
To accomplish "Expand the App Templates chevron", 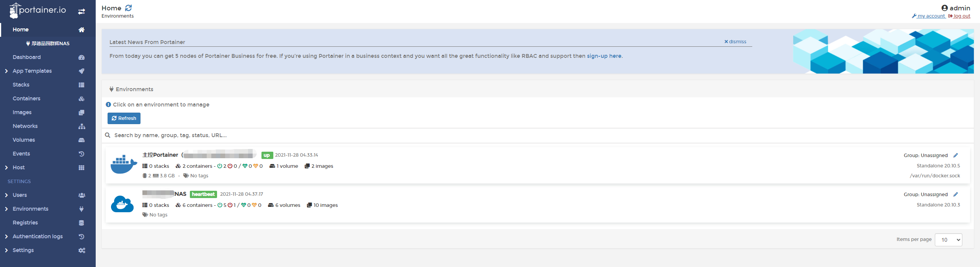I will tap(6, 71).
